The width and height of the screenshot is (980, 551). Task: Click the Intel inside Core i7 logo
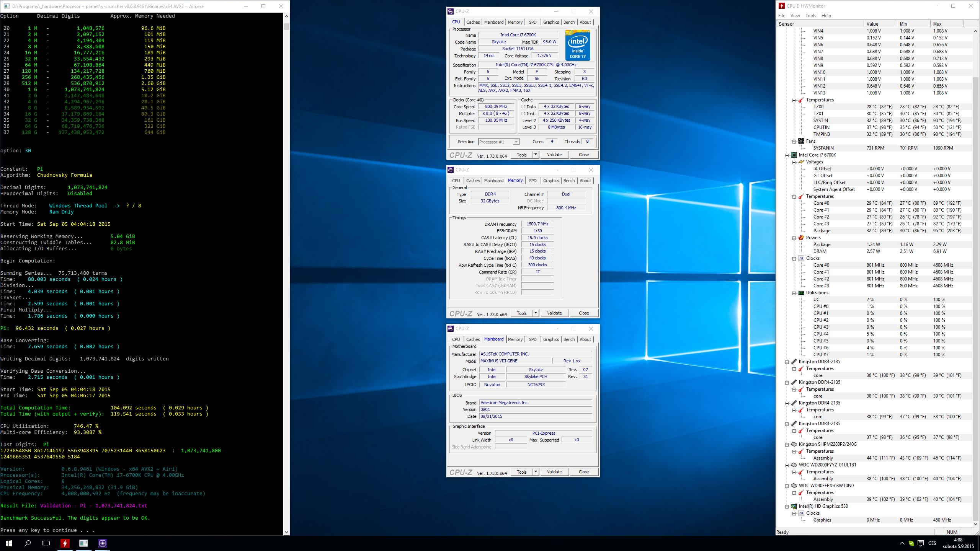(x=577, y=46)
